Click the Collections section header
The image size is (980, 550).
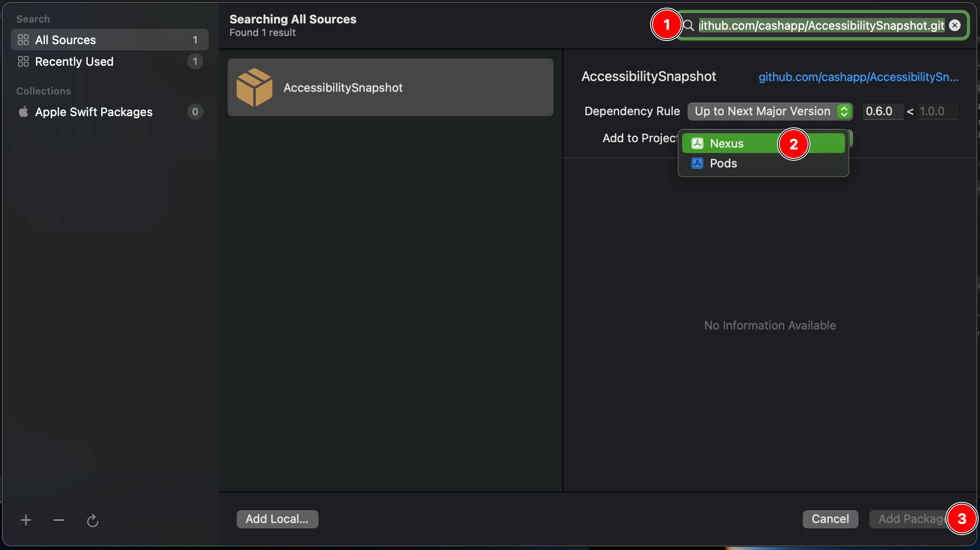(44, 91)
